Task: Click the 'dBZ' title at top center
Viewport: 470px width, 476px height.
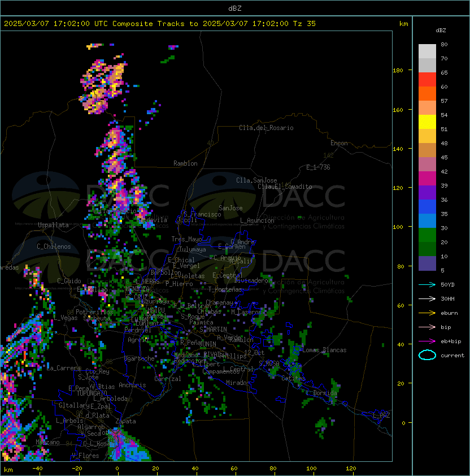Action: pyautogui.click(x=235, y=8)
